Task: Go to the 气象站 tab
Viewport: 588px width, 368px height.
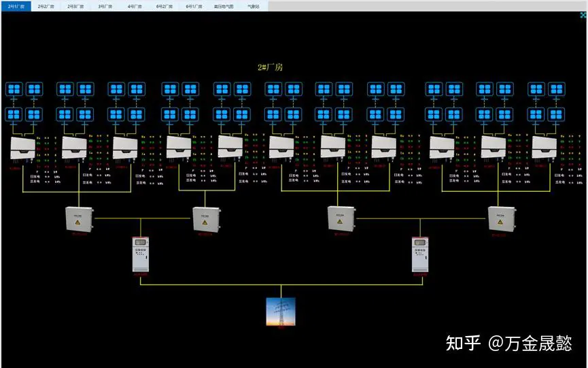Action: pyautogui.click(x=253, y=5)
